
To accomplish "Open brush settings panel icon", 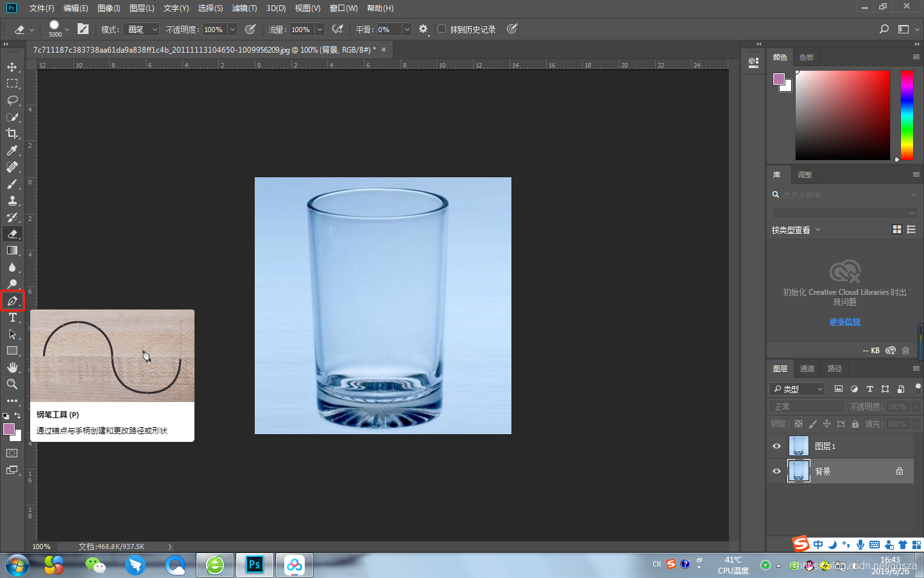I will click(x=83, y=29).
